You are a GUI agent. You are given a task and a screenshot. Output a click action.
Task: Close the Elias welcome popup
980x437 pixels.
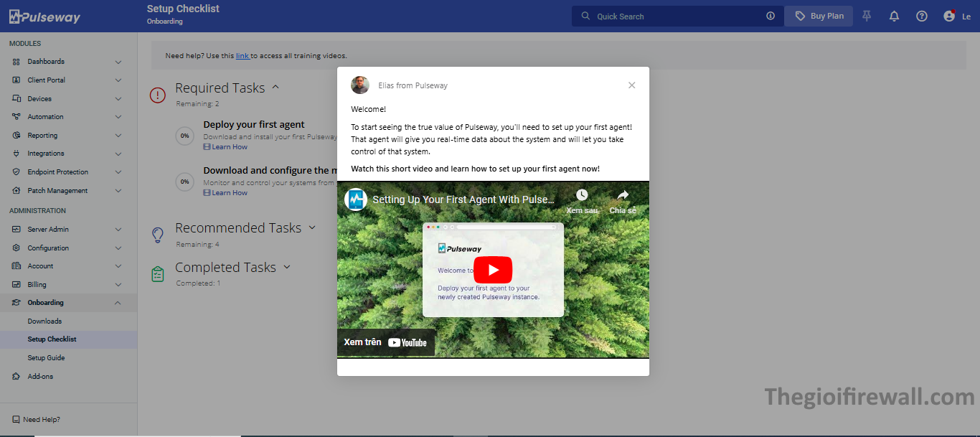631,85
